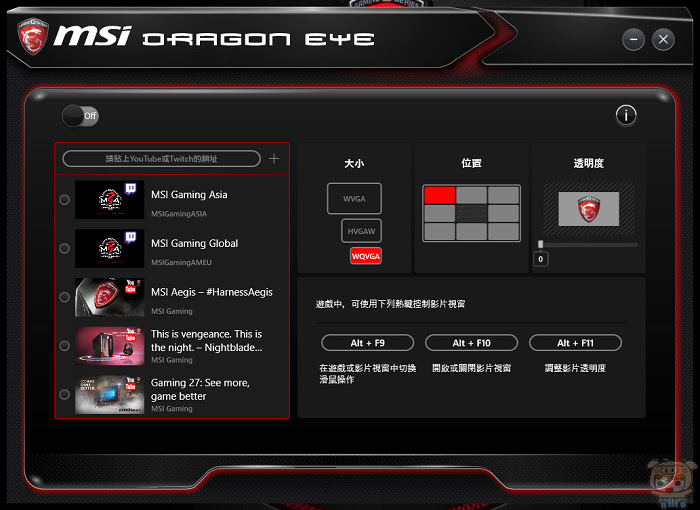Choose the WVGA window size
Screen dimensions: 700x510
coord(354,199)
